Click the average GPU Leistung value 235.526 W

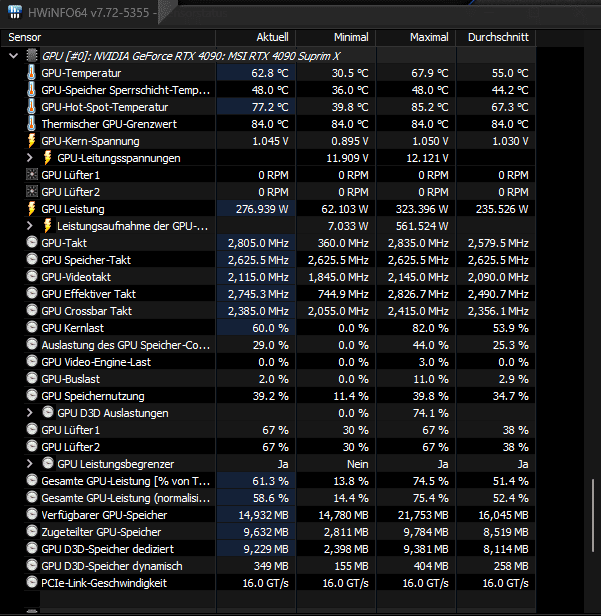pos(502,209)
